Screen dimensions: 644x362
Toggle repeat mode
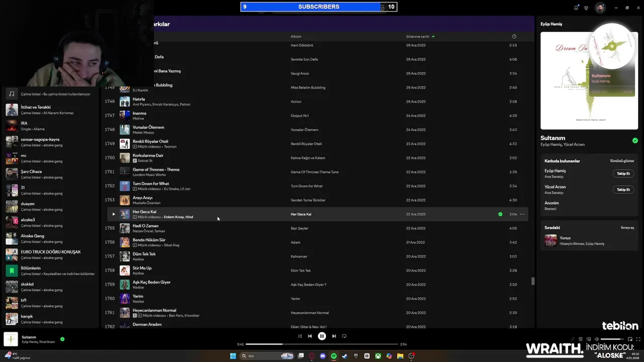(x=344, y=336)
